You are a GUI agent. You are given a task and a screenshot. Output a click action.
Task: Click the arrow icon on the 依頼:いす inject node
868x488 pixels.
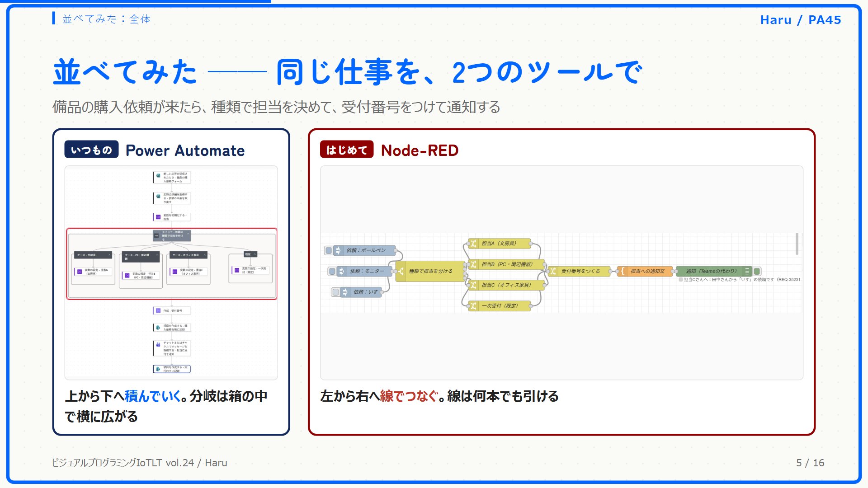pyautogui.click(x=345, y=292)
